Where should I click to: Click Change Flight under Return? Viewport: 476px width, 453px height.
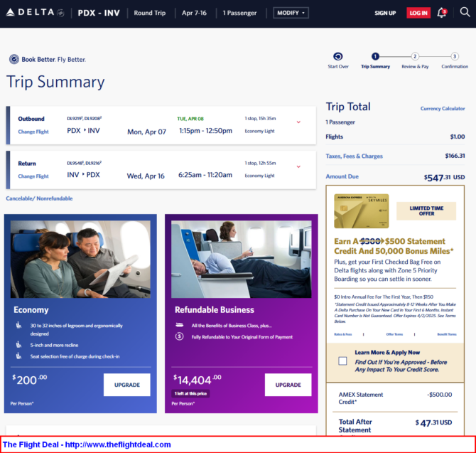coord(33,176)
